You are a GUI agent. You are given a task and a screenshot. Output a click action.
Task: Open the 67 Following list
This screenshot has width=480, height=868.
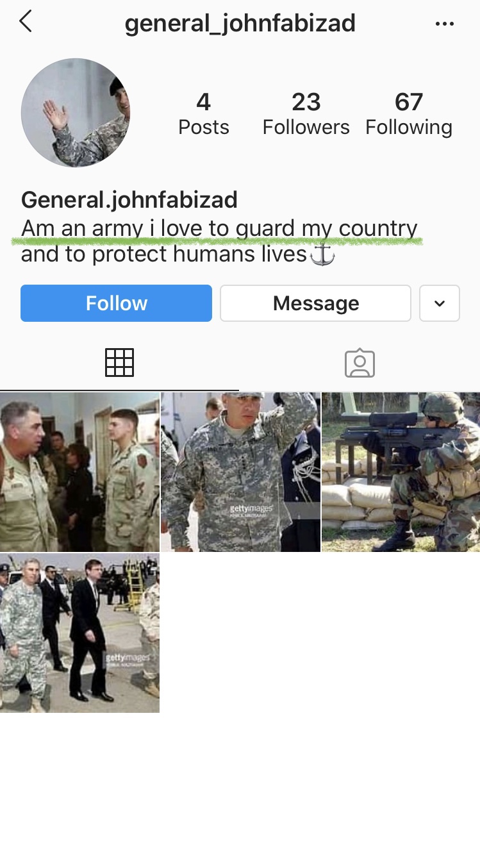pos(409,113)
